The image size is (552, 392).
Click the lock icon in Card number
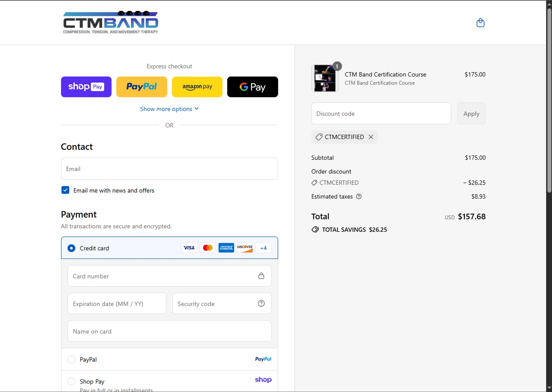pos(261,276)
